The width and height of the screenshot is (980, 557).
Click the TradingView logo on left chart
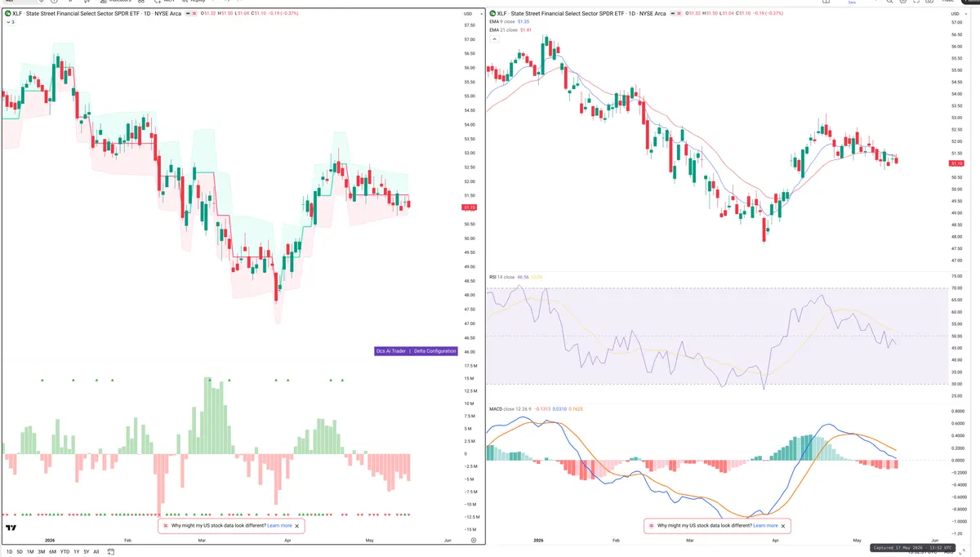click(x=11, y=528)
